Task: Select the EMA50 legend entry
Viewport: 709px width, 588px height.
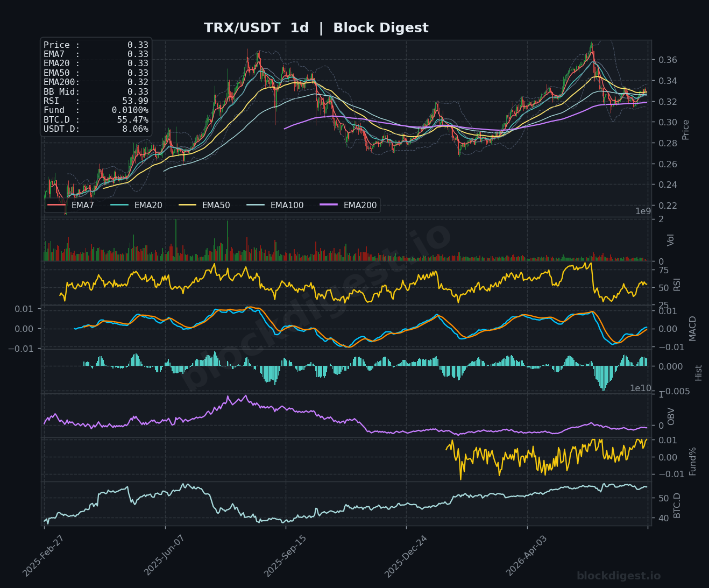Action: click(204, 205)
